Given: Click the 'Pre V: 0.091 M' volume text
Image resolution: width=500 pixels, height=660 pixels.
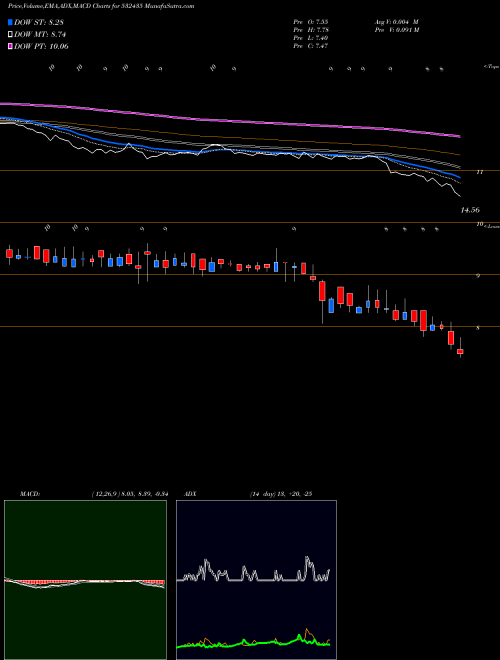Looking at the screenshot, I should (x=397, y=30).
